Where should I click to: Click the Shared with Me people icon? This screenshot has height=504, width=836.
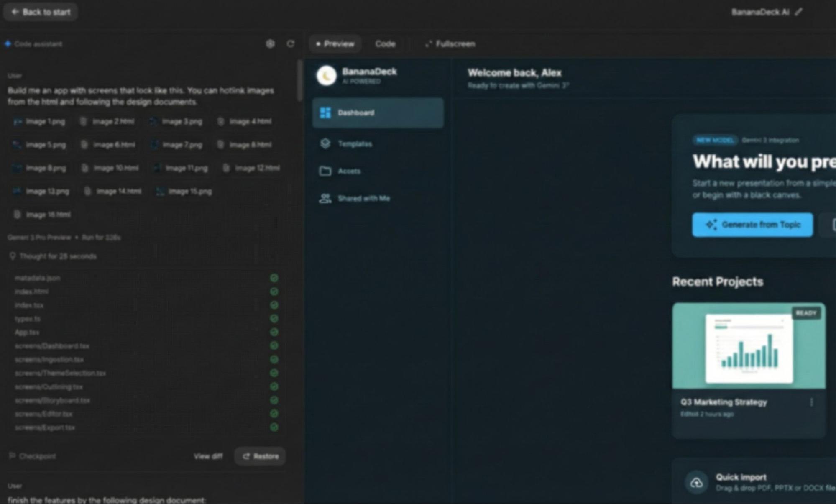click(x=325, y=199)
